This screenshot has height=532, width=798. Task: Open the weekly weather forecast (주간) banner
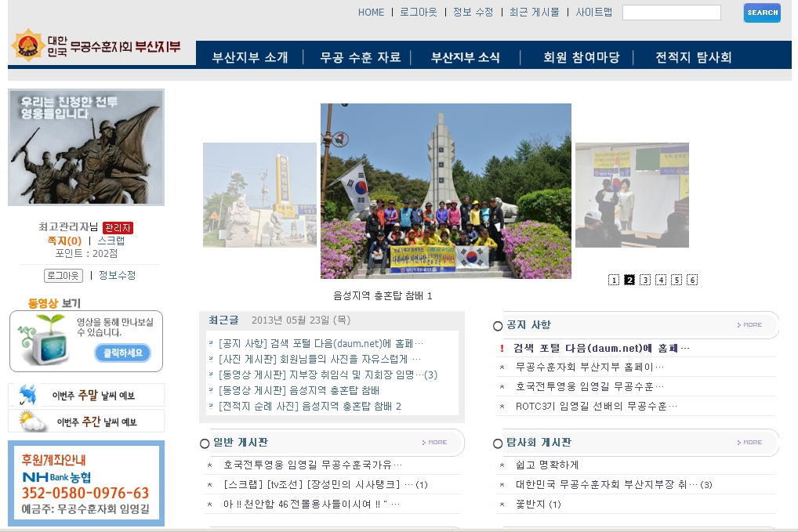point(86,422)
